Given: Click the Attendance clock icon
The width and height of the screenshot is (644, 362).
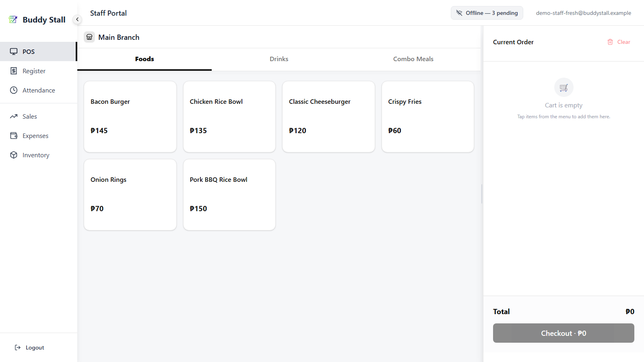Looking at the screenshot, I should coord(14,90).
